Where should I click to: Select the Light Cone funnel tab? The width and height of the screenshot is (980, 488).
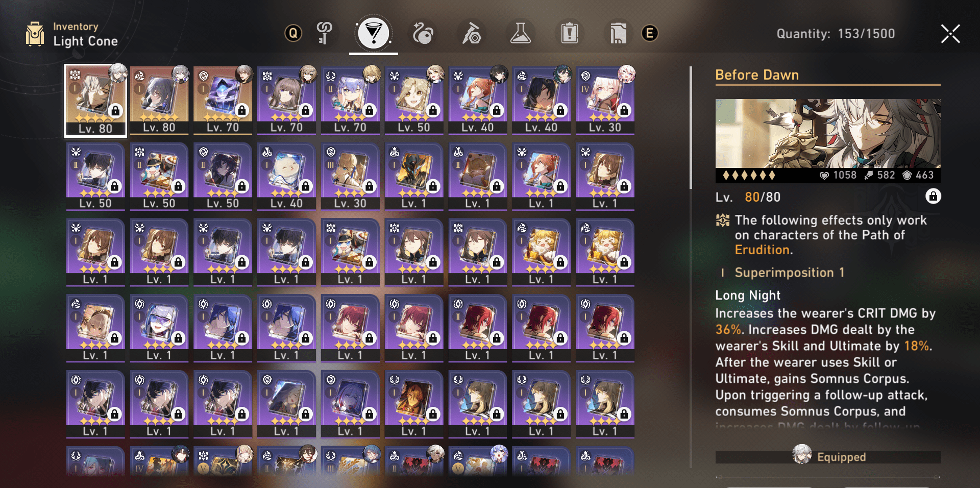(x=374, y=34)
